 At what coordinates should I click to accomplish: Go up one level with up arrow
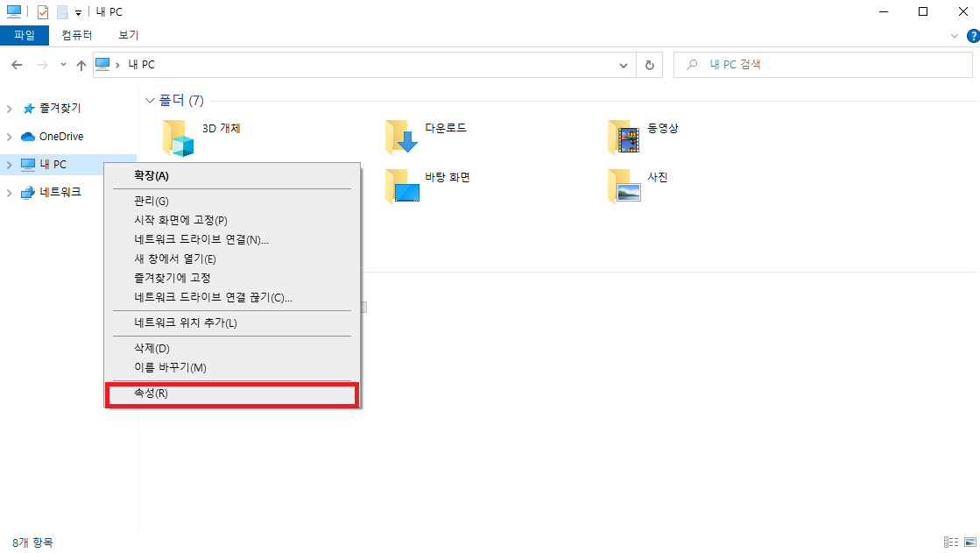(x=81, y=65)
